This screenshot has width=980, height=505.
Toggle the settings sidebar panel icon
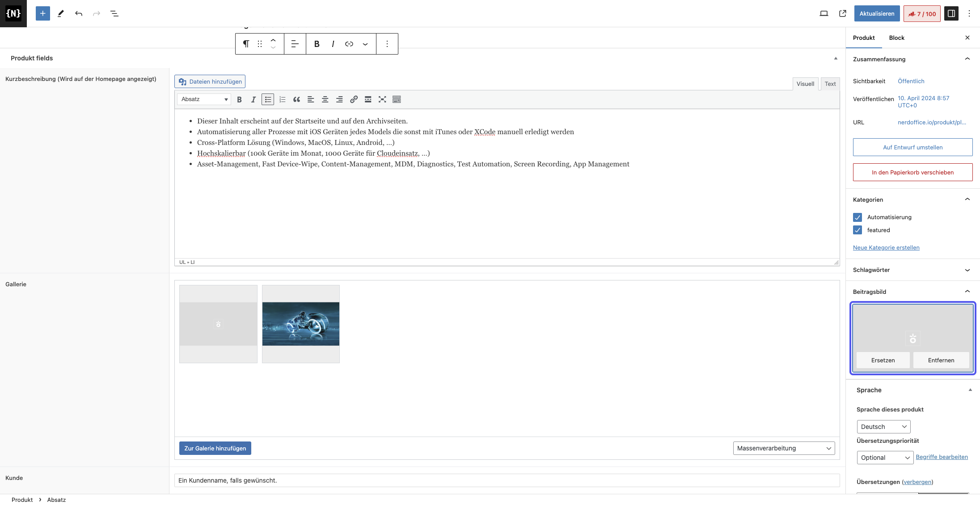(x=951, y=13)
